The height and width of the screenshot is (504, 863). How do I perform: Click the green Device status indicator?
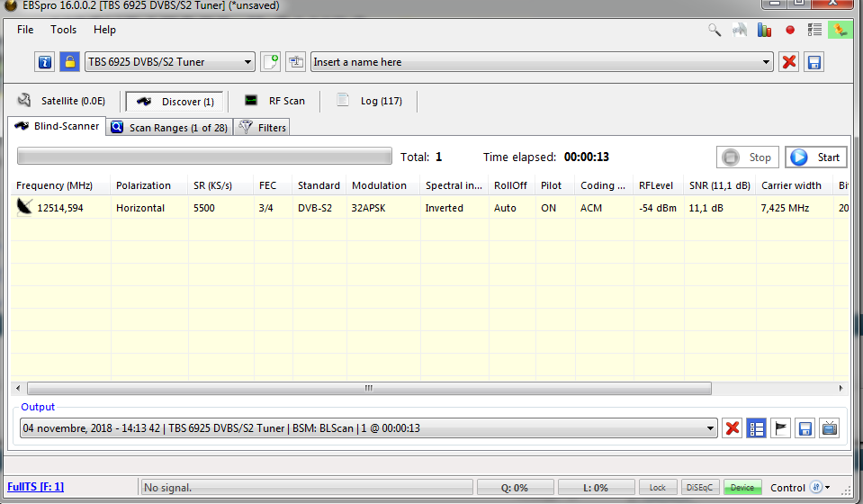742,488
